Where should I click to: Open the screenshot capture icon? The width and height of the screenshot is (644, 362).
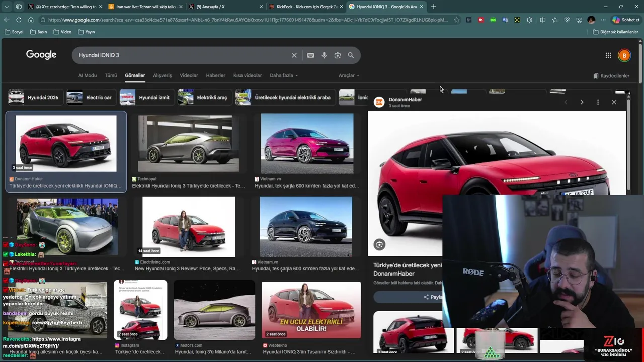(579, 20)
